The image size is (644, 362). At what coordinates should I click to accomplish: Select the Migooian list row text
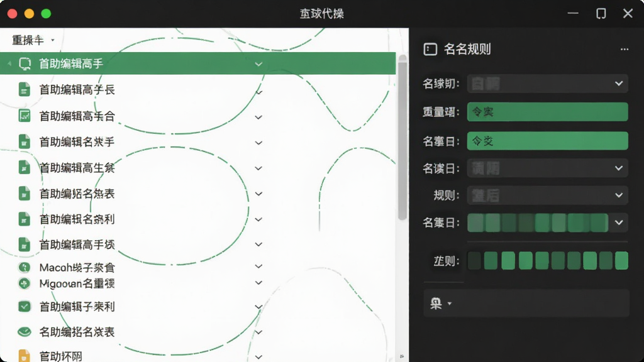coord(77,283)
